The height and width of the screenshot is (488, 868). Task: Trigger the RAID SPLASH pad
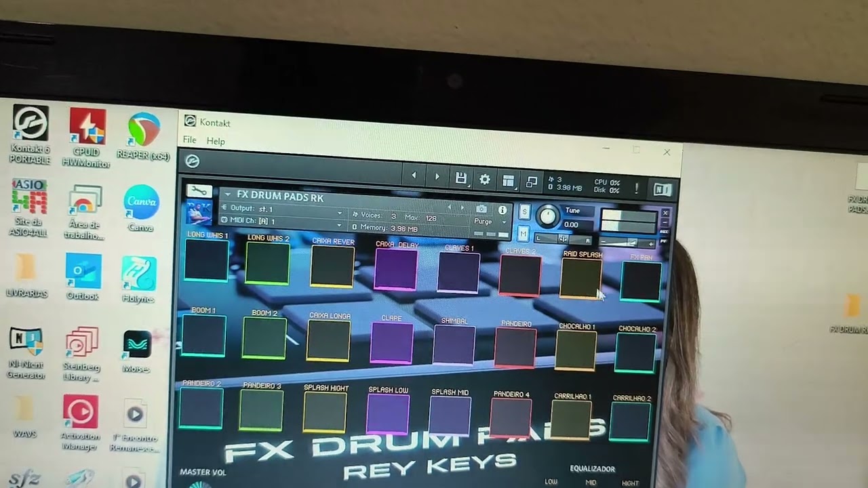coord(581,279)
